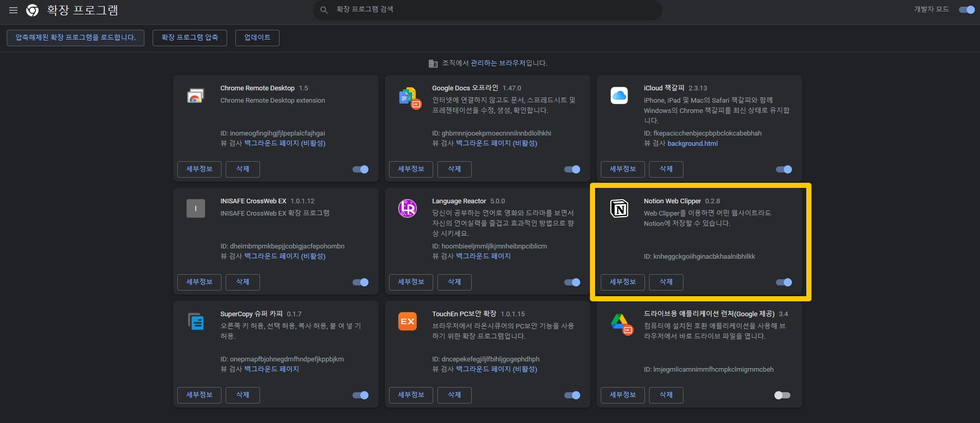Open SuperCopy 백그라운드 페이지 link
Viewport: 980px width, 423px height.
pyautogui.click(x=271, y=369)
